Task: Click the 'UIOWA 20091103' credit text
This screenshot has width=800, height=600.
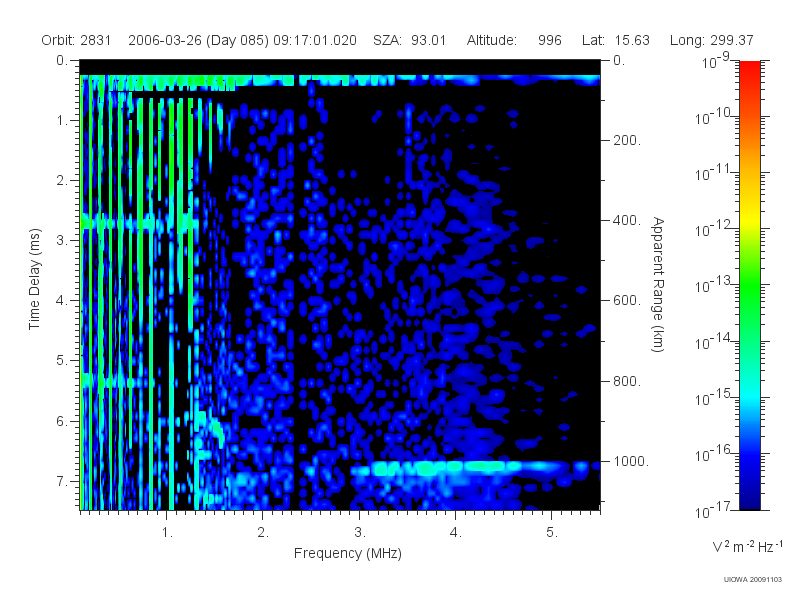Action: 753,579
